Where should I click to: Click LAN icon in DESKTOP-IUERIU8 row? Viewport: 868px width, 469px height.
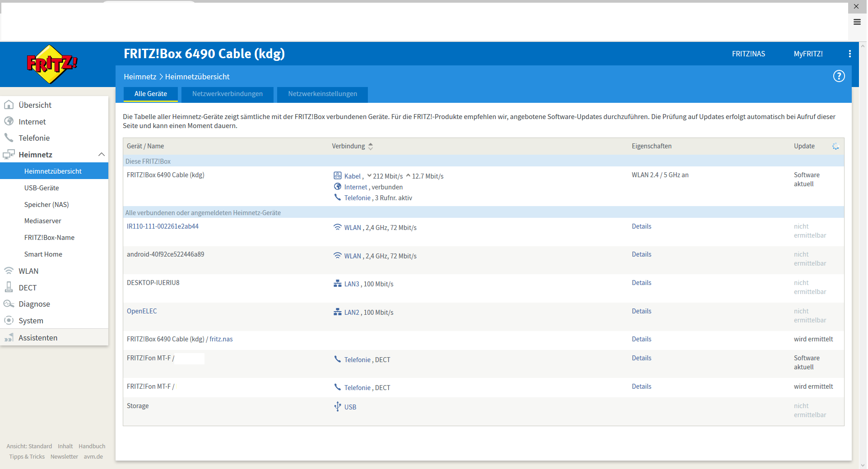click(x=337, y=284)
